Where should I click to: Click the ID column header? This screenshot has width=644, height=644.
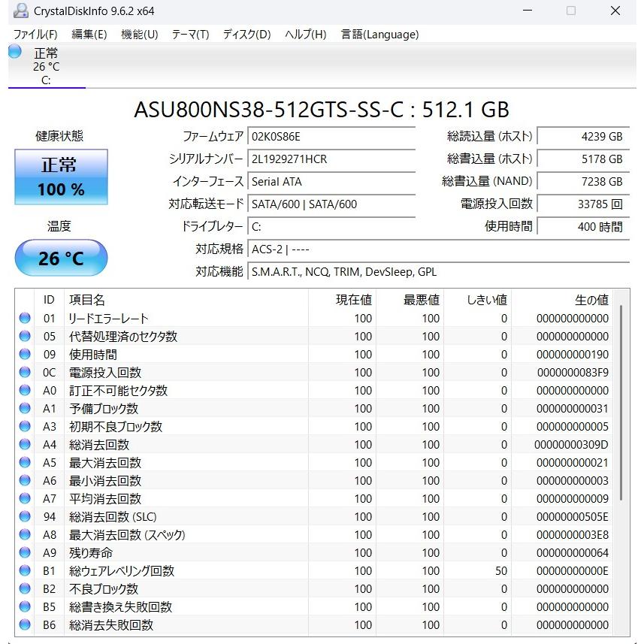click(49, 299)
